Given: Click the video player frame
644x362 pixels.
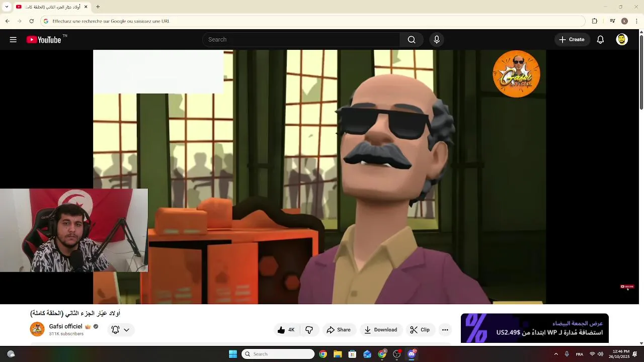Looking at the screenshot, I should click(319, 177).
